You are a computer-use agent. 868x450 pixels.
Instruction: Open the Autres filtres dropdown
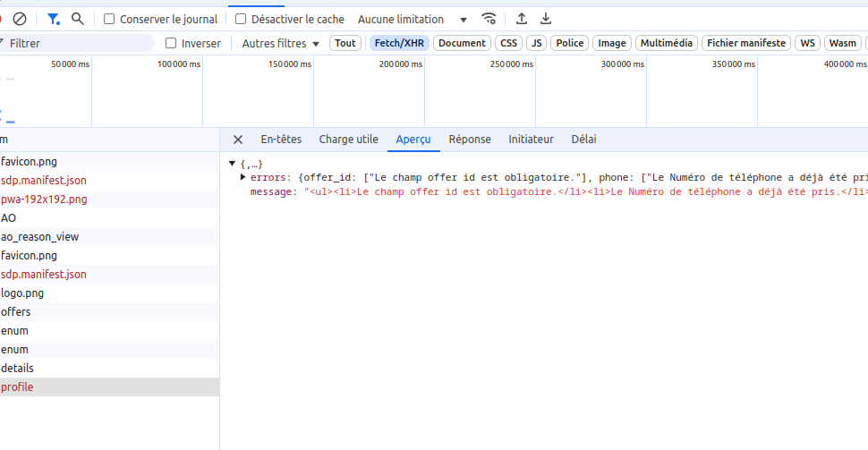point(281,43)
